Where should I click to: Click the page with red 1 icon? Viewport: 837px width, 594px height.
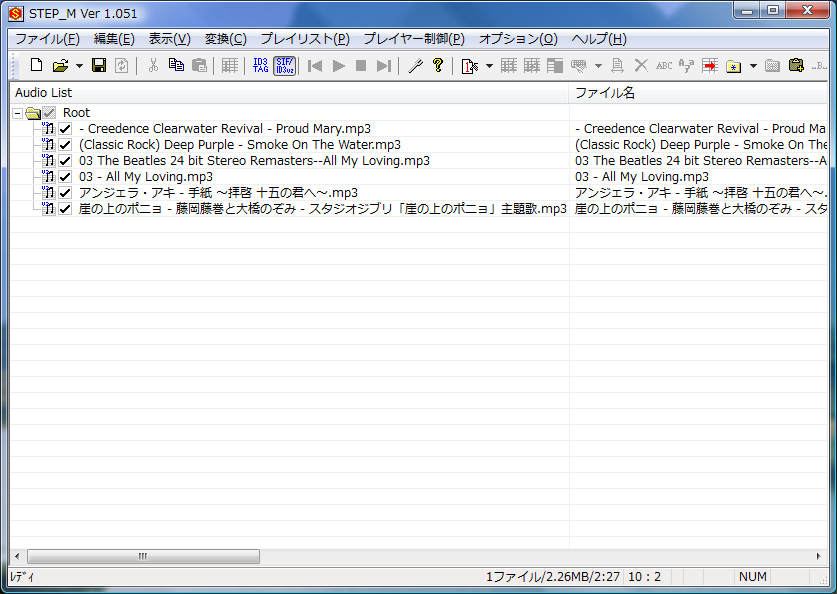pyautogui.click(x=470, y=66)
